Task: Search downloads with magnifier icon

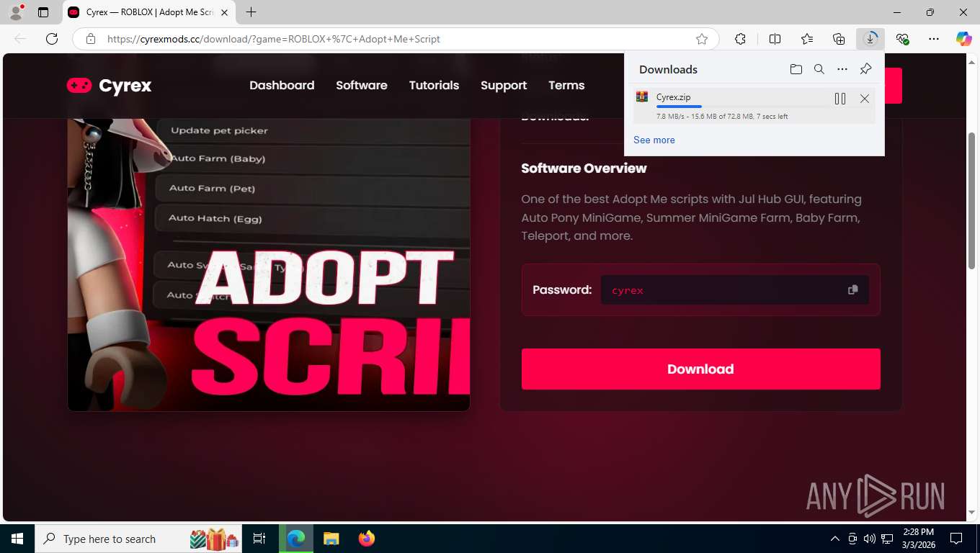Action: (x=819, y=69)
